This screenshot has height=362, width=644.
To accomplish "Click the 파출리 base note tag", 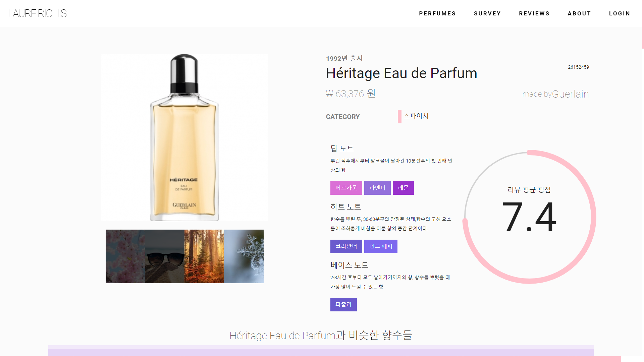I will click(x=343, y=305).
